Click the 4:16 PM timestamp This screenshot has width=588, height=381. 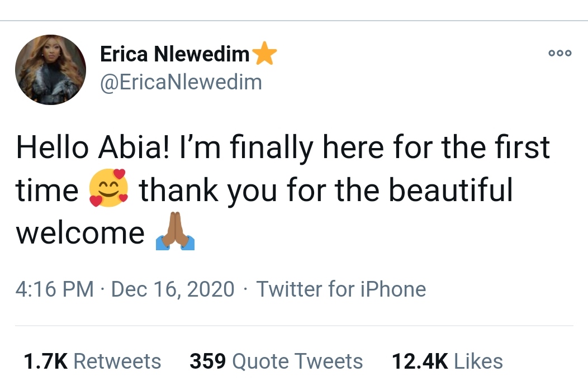pos(54,289)
